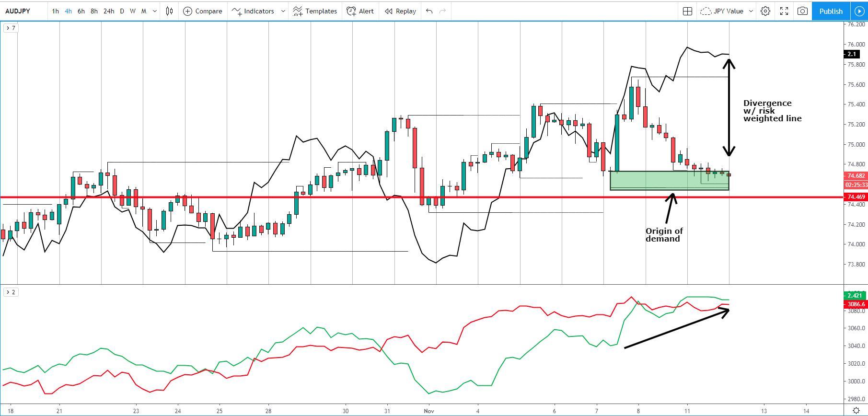Viewport: 868px width, 416px height.
Task: Switch to the W weekly timeframe
Action: coord(132,11)
